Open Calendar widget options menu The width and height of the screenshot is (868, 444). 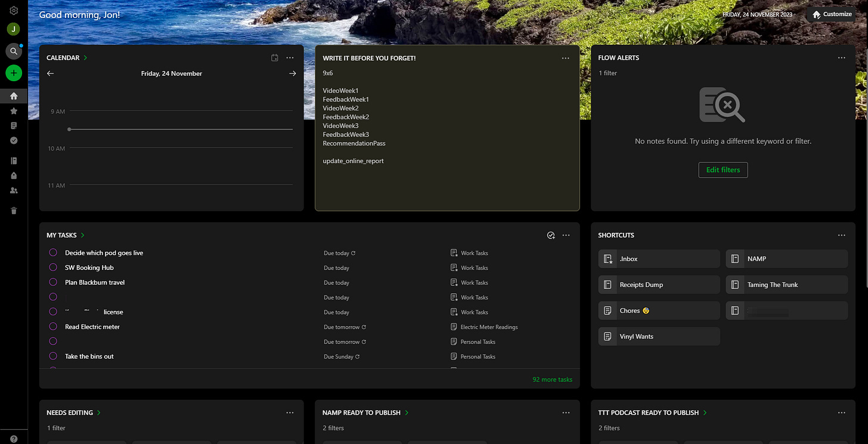(290, 58)
